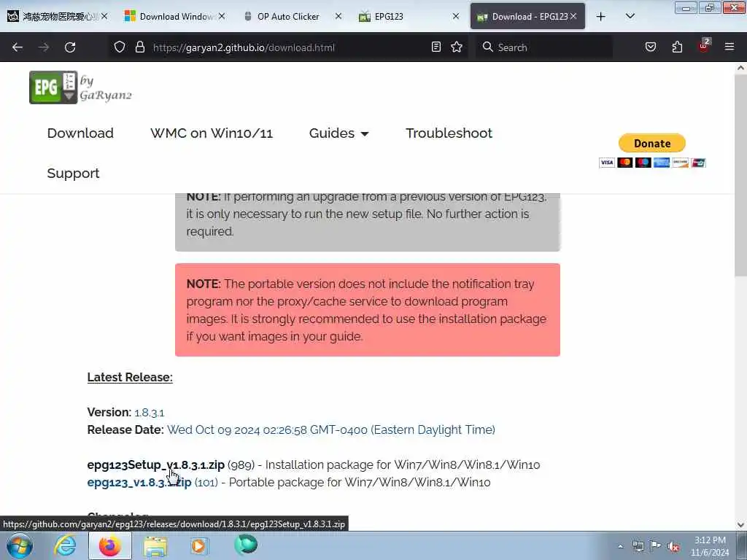Open the uBlock extension icon with badge
The height and width of the screenshot is (560, 747).
click(x=704, y=46)
